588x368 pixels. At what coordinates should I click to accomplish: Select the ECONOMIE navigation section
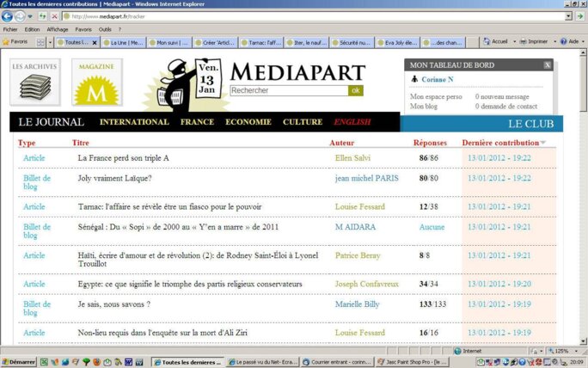248,122
